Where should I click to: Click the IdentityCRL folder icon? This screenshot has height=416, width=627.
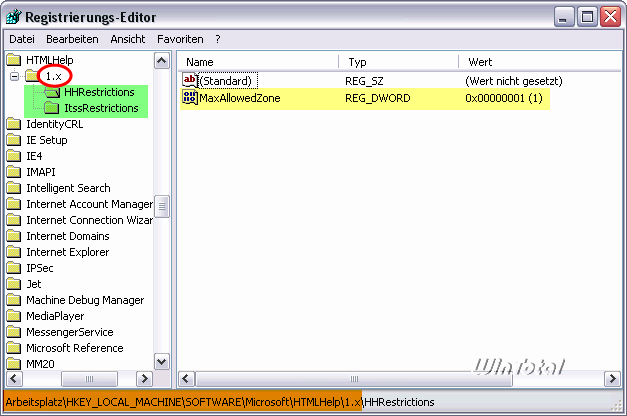point(14,124)
